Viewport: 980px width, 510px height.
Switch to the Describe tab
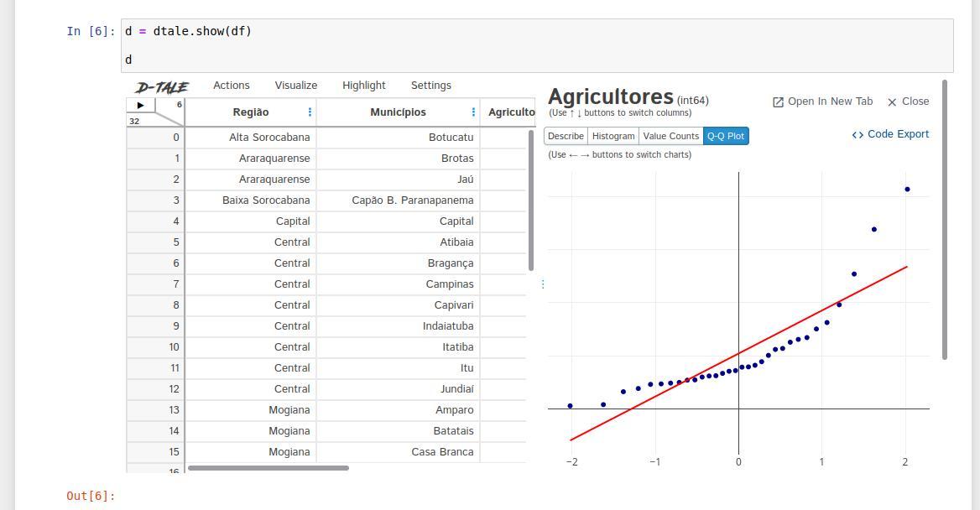click(566, 136)
